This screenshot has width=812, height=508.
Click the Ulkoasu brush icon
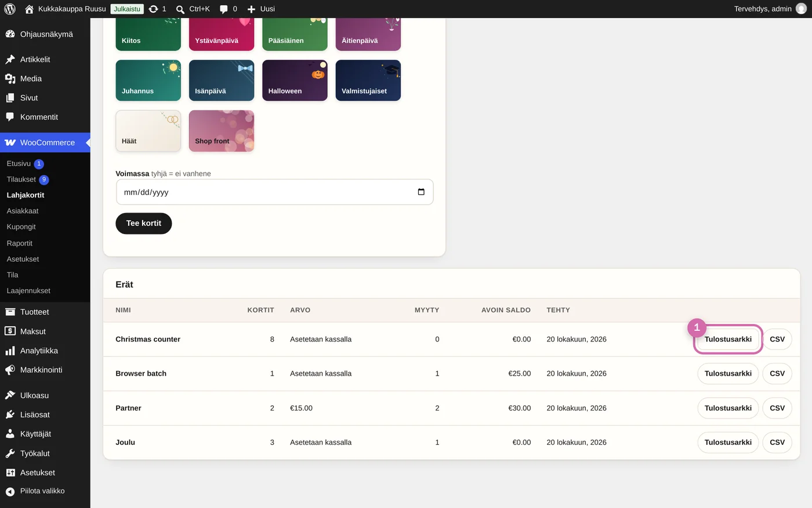coord(10,395)
